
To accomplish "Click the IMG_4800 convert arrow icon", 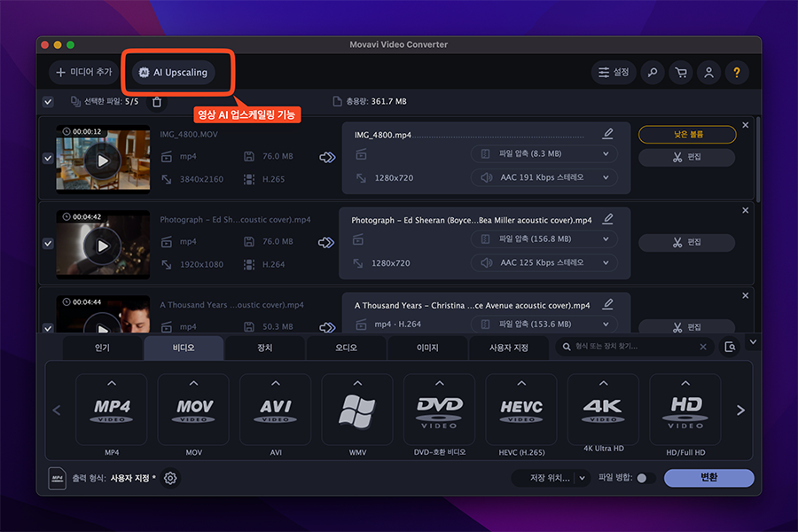I will click(327, 157).
